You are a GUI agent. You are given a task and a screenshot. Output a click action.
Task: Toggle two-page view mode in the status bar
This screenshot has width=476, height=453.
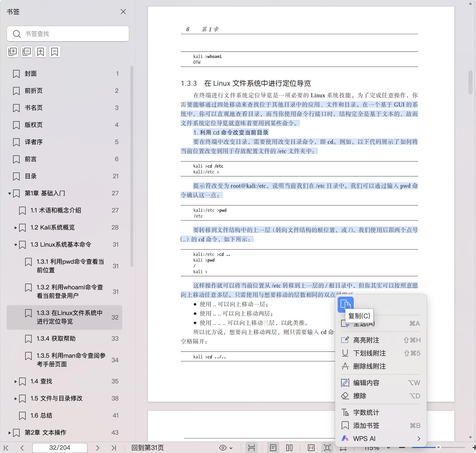tap(289, 448)
